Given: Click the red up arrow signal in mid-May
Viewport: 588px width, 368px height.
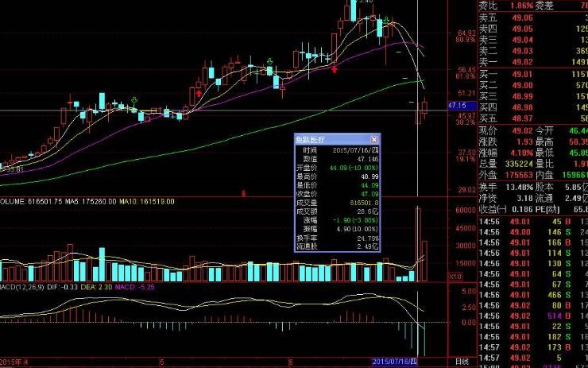Looking at the screenshot, I should coord(198,94).
